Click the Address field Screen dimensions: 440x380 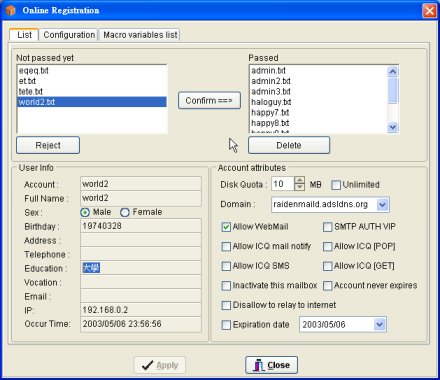click(x=141, y=240)
